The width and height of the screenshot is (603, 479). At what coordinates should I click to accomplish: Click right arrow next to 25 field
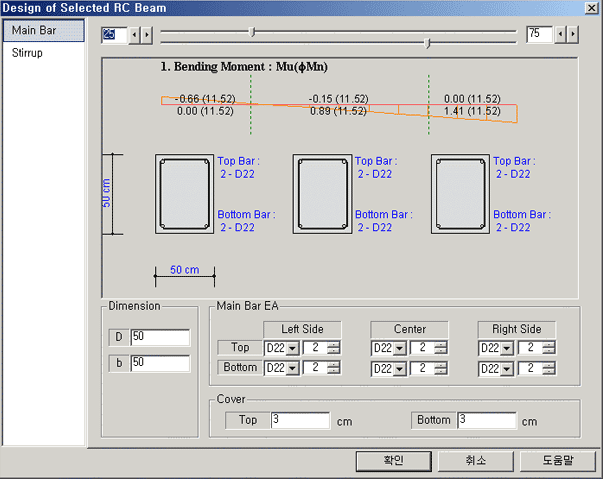[x=148, y=34]
